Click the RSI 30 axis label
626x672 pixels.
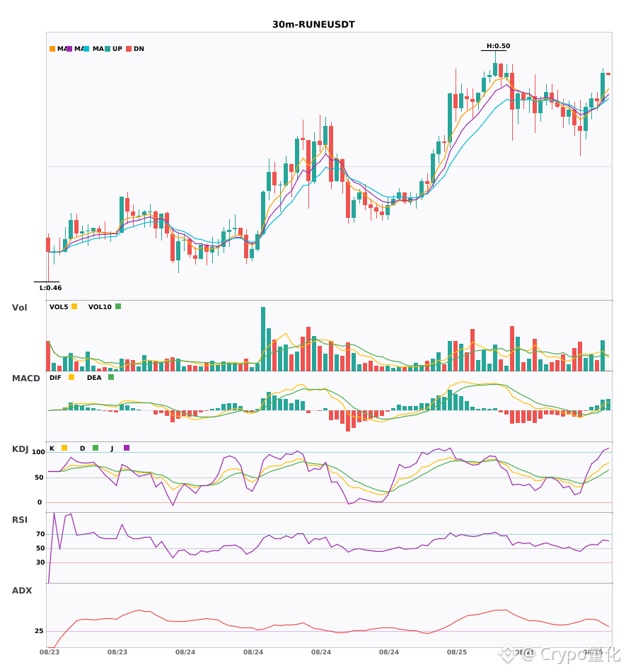40,562
